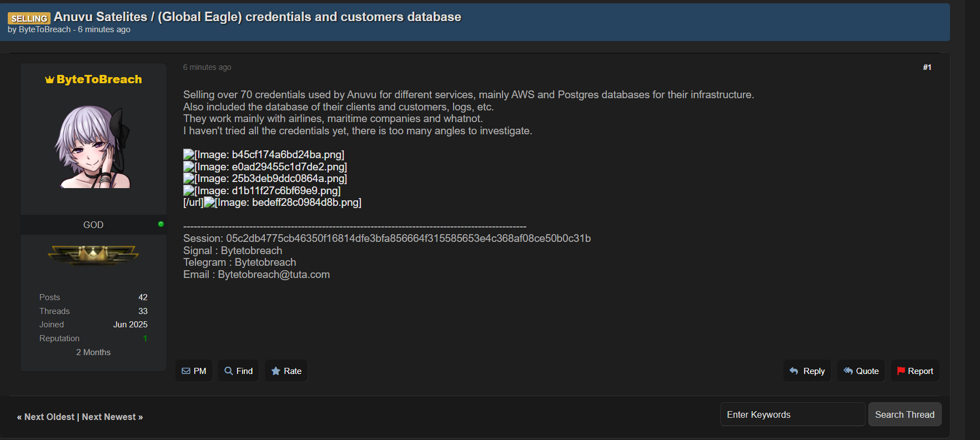Click the crown icon beside ByteToBreach username

pos(49,80)
